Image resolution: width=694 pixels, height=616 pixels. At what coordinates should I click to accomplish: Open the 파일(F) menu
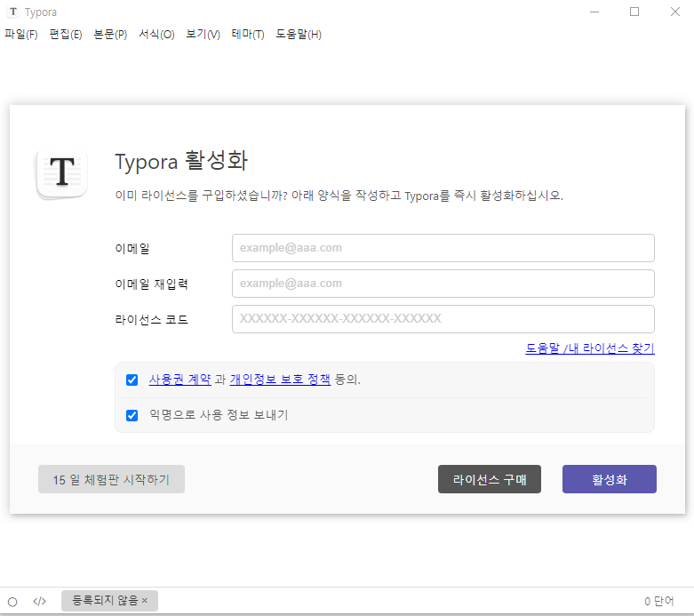(21, 34)
